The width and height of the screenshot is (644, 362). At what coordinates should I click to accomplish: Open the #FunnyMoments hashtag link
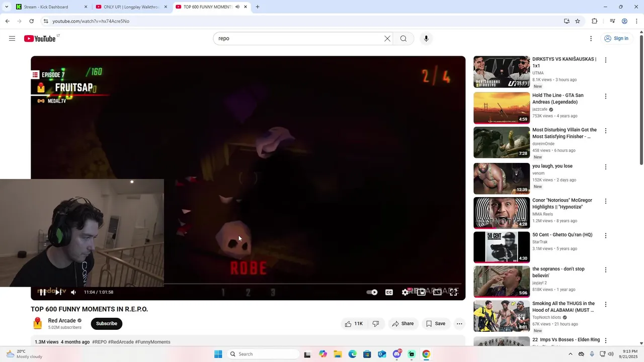tap(152, 342)
